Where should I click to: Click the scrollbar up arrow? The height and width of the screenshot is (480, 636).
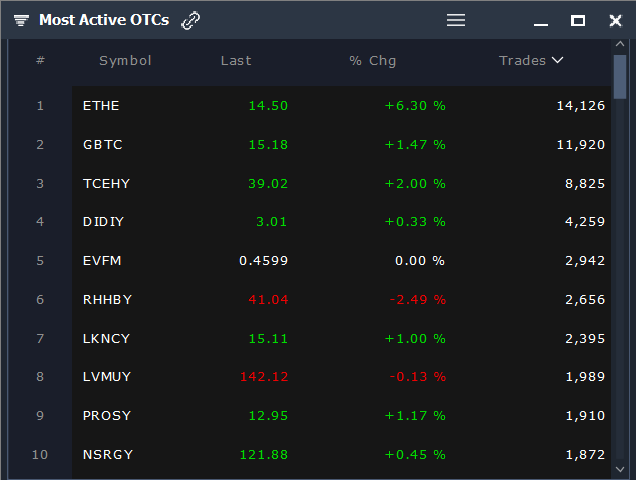pos(620,44)
